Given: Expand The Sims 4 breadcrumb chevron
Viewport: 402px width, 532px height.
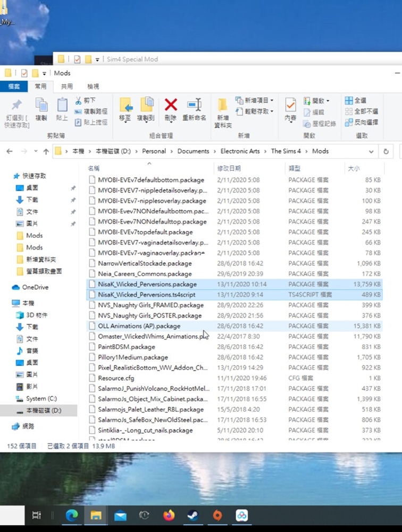Looking at the screenshot, I should coord(307,152).
